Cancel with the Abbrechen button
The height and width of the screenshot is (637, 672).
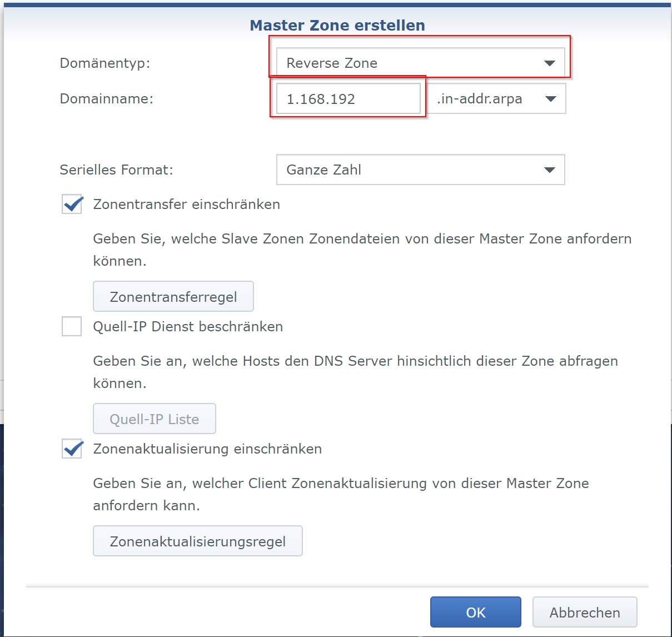(x=584, y=612)
